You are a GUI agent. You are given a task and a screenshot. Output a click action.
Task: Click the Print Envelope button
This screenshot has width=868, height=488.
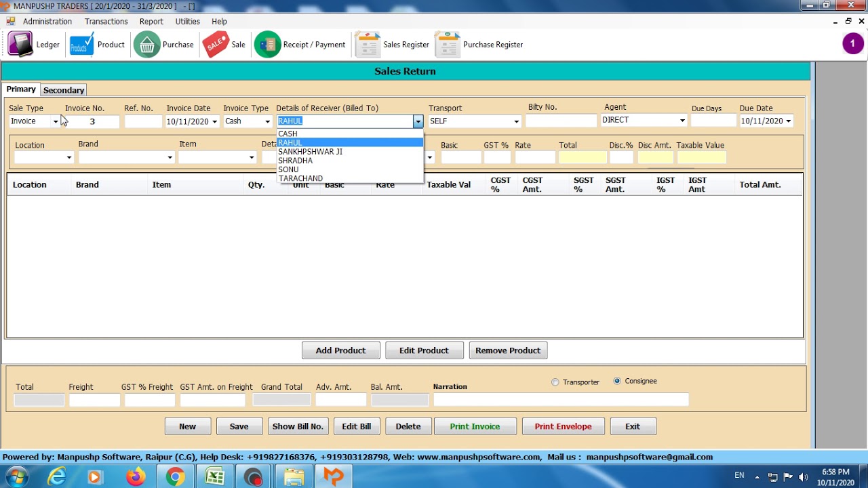pos(563,426)
